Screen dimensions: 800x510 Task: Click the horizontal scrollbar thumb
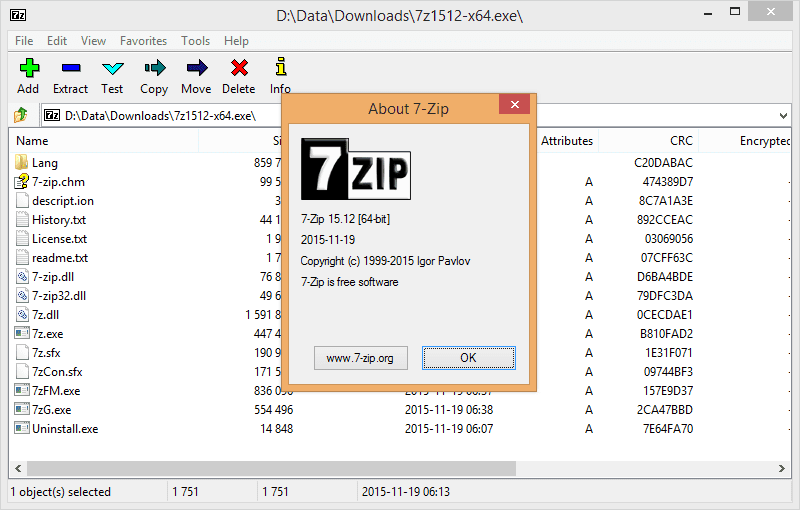(x=271, y=468)
